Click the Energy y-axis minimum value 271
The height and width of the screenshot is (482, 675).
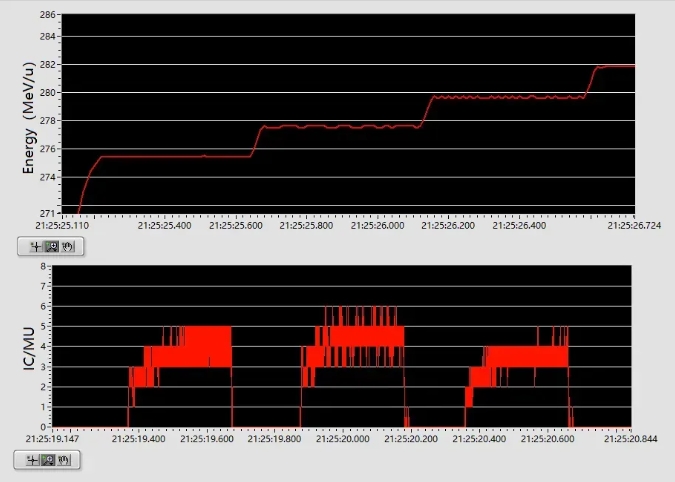pyautogui.click(x=46, y=213)
